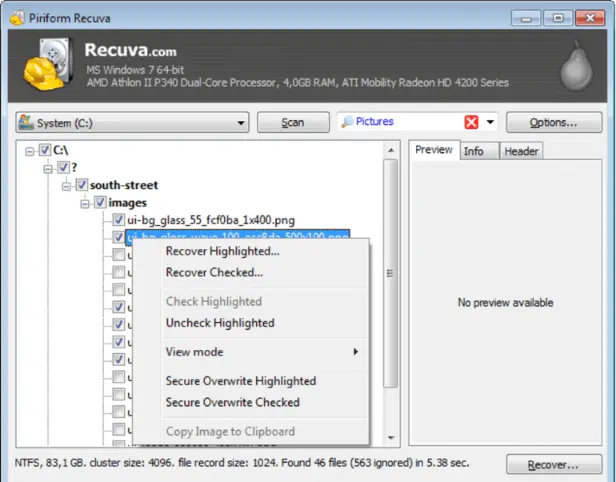Click the magnifier icon in the Pictures filter

click(x=347, y=122)
